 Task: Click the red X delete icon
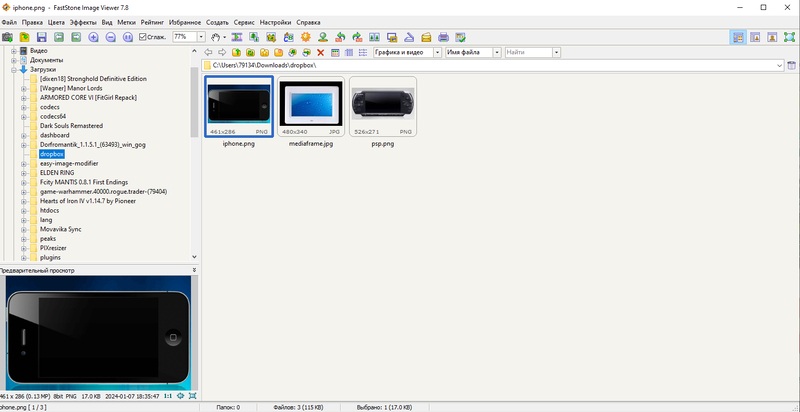point(320,52)
